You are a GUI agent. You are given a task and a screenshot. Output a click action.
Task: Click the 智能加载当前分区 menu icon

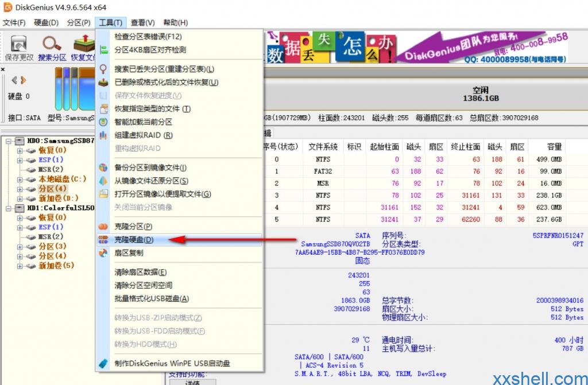click(103, 122)
